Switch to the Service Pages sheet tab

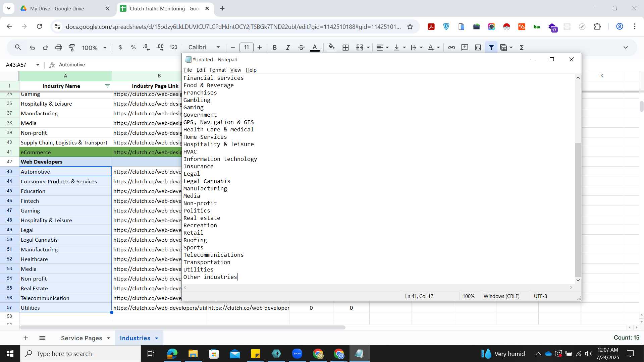[82, 338]
